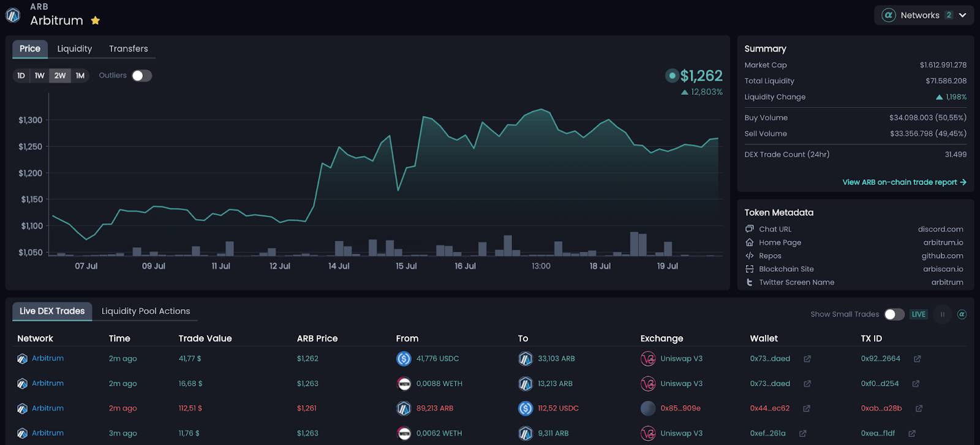Click USDC token icon in 41,776 USDC row

404,359
